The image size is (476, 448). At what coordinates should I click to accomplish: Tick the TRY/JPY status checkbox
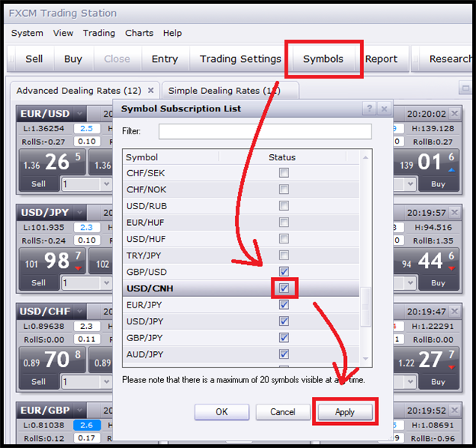point(284,255)
